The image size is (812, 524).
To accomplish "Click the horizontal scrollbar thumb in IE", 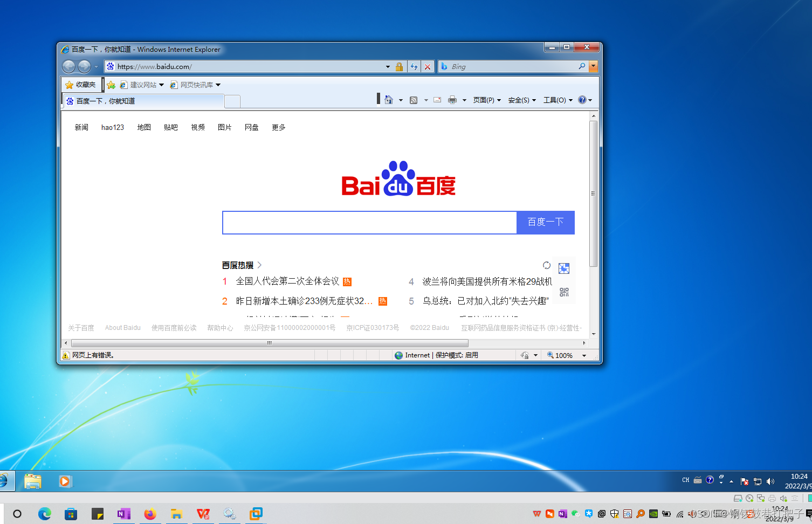I will [x=270, y=343].
